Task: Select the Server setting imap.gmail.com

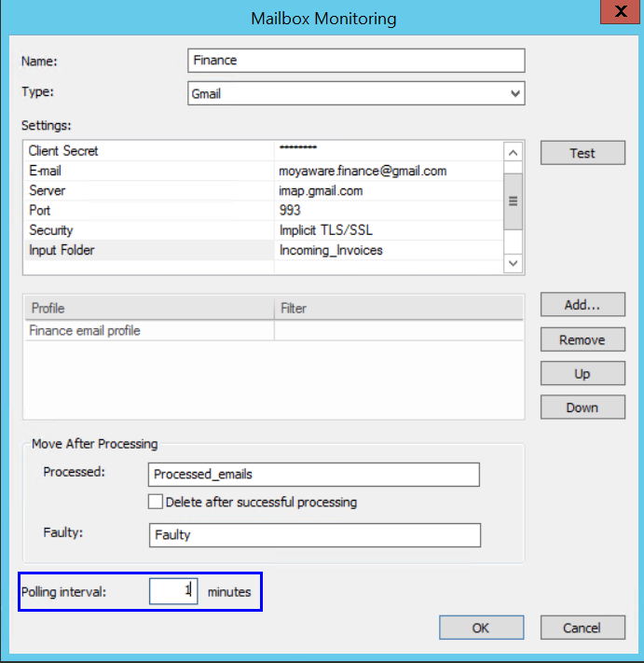Action: click(x=322, y=190)
